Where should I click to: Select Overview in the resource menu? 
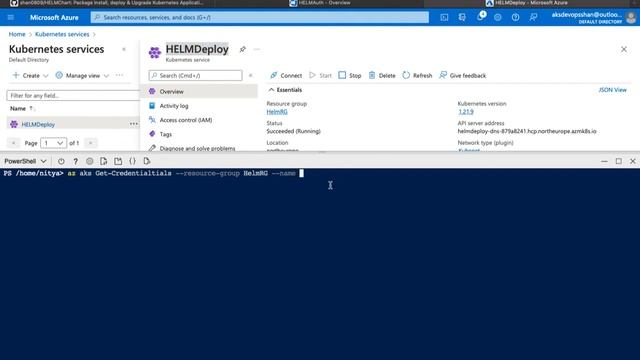(x=199, y=91)
